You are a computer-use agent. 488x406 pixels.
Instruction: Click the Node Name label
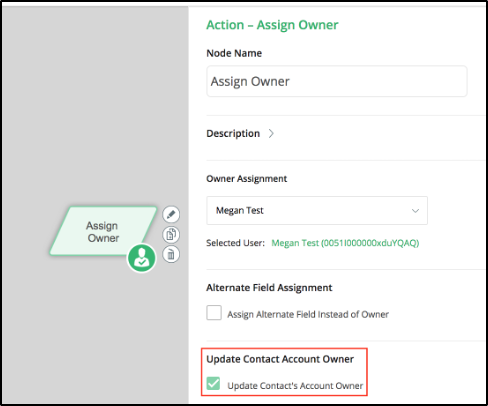pyautogui.click(x=234, y=53)
